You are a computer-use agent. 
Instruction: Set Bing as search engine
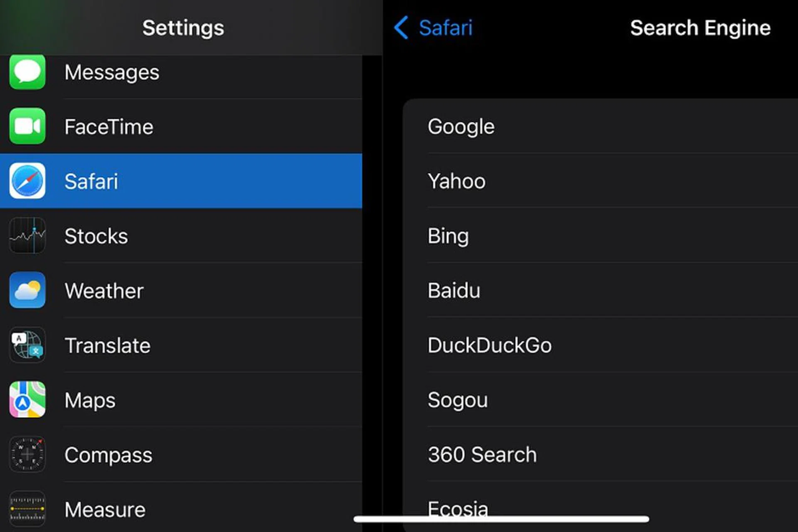point(448,236)
